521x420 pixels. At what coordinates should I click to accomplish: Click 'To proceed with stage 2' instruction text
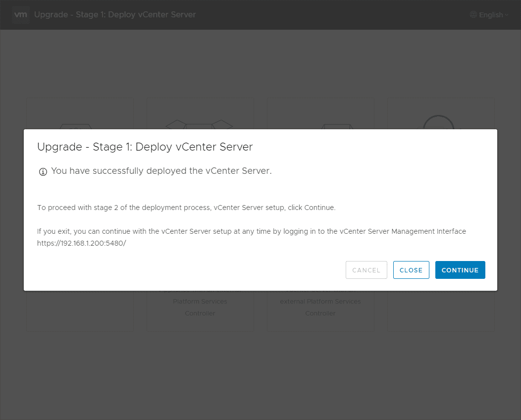[x=186, y=208]
